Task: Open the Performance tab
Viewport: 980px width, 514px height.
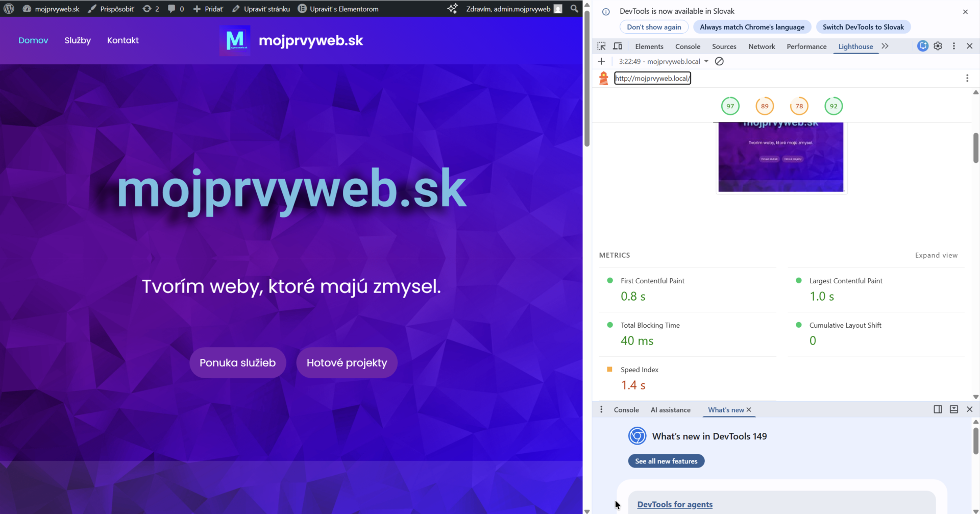Action: (x=806, y=46)
